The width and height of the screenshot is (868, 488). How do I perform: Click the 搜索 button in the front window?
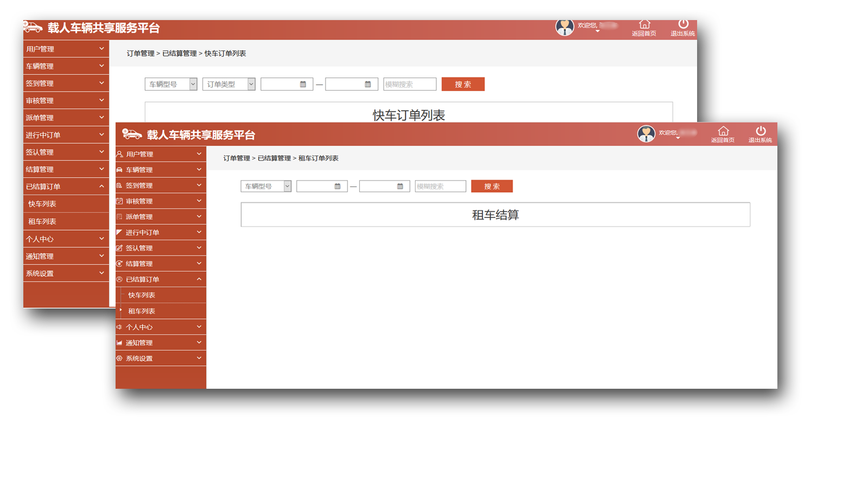[492, 187]
